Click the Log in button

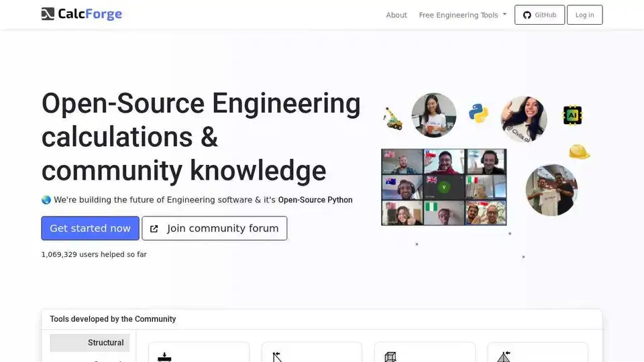click(x=584, y=15)
